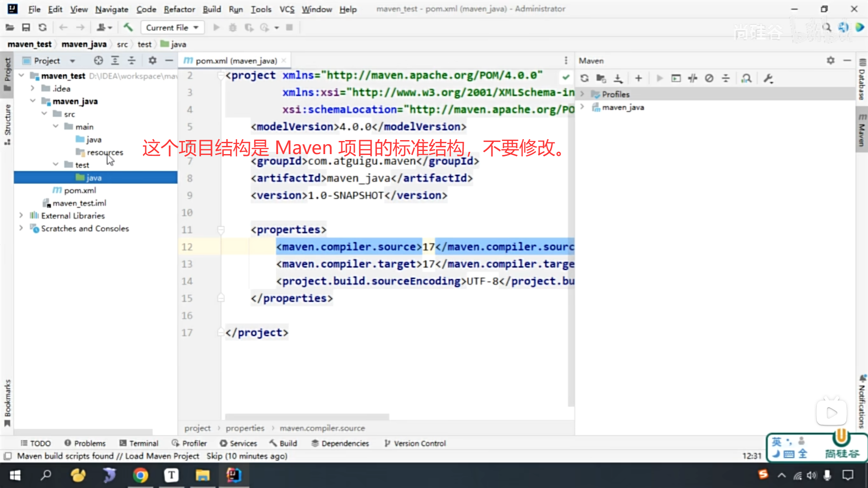Click Select Opened File target icon
Screen dimensions: 868x488
pyautogui.click(x=98, y=61)
